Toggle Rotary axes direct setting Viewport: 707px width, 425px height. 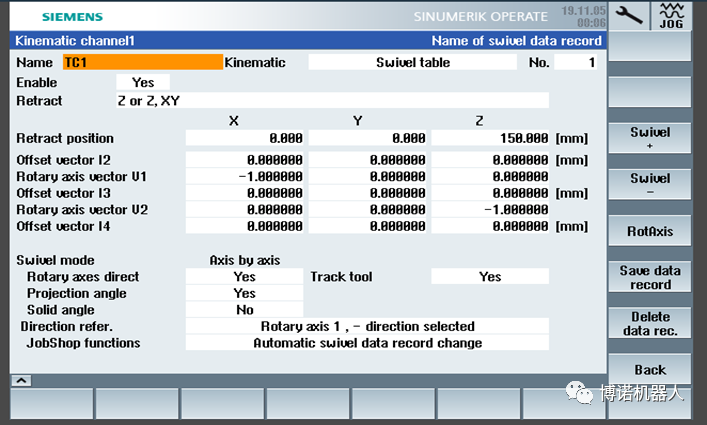244,277
